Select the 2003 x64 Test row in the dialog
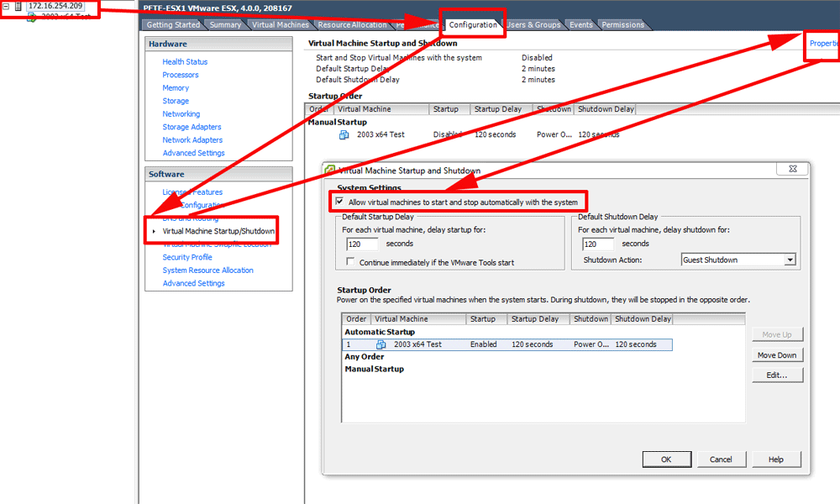Viewport: 840px width, 504px height. point(507,344)
